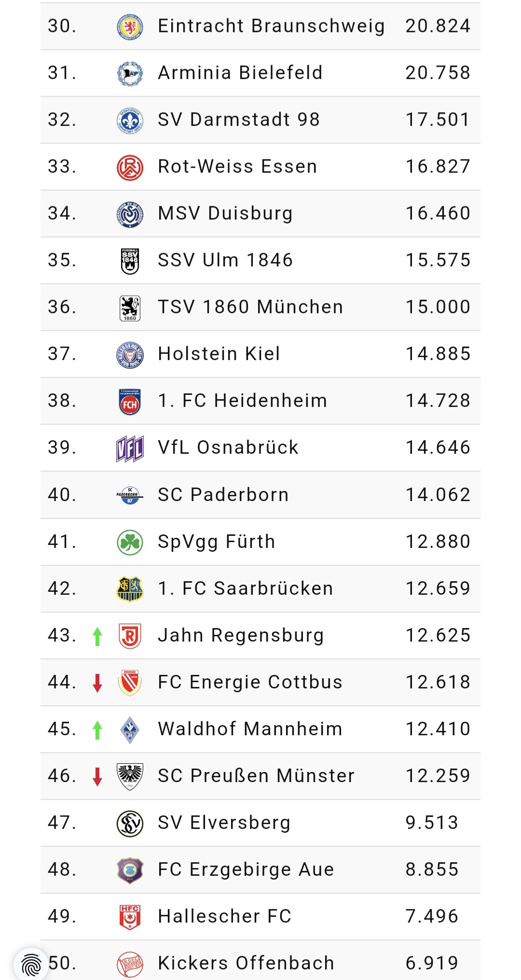Select the 1. FC Heidenheim name
This screenshot has height=980, width=521.
pos(243,401)
